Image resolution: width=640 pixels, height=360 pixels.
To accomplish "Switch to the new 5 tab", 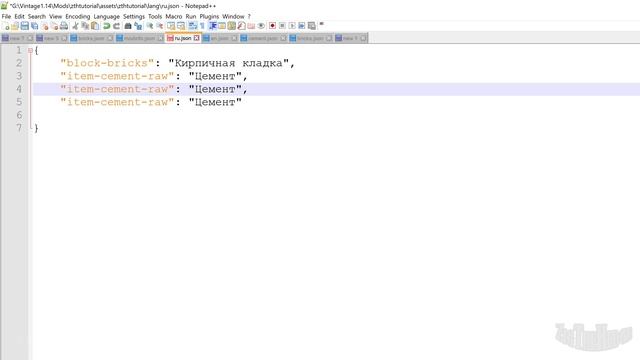I will point(51,38).
